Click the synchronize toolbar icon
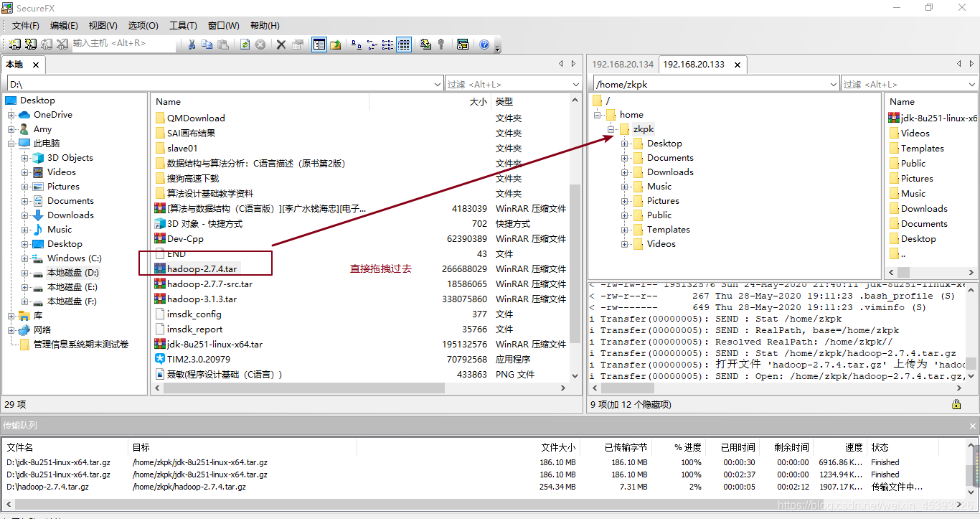This screenshot has height=519, width=980. click(x=425, y=44)
